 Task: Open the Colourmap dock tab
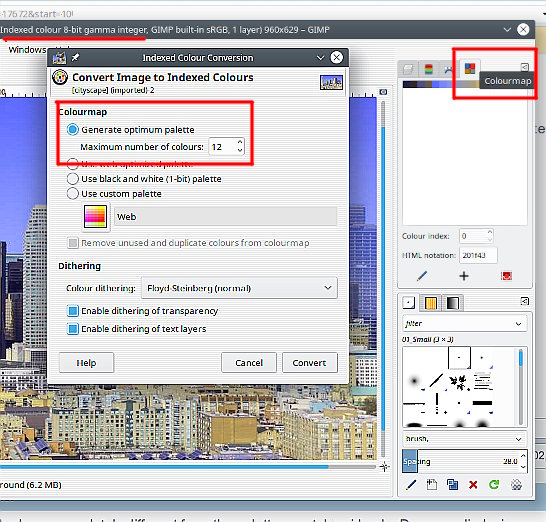[x=469, y=68]
